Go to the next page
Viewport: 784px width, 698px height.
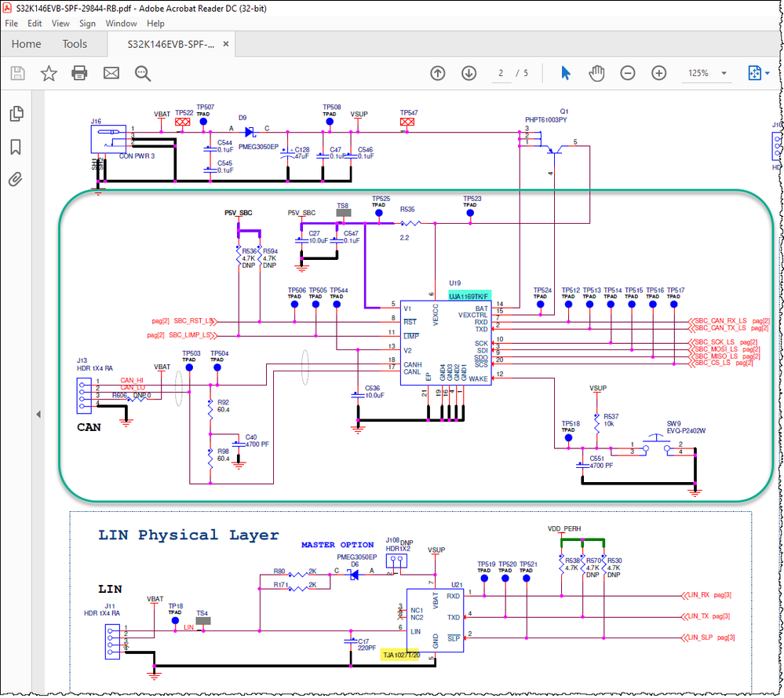tap(469, 72)
